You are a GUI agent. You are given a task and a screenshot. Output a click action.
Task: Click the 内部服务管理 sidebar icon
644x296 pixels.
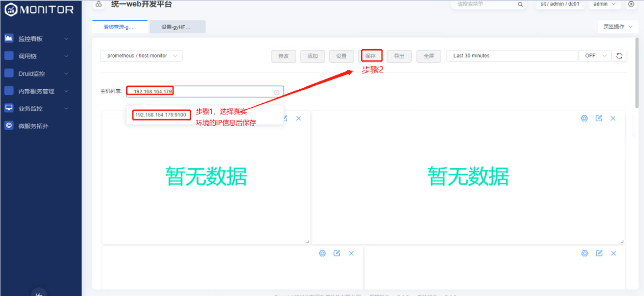(9, 91)
